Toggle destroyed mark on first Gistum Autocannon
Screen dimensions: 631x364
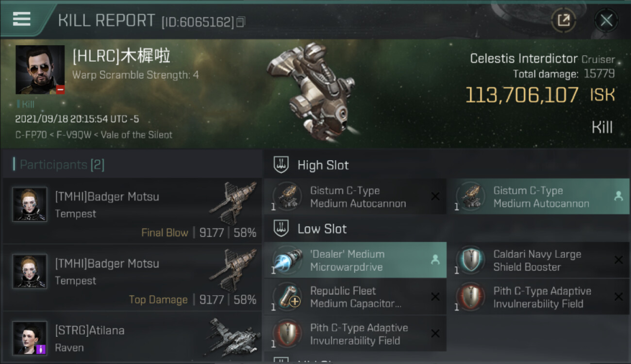[x=435, y=197]
